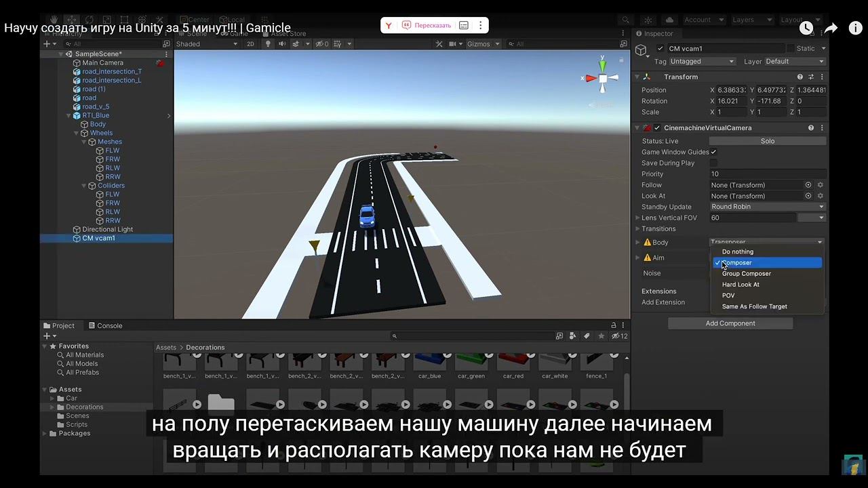Select road_v_5 in Hierarchy
Image resolution: width=868 pixels, height=488 pixels.
pyautogui.click(x=96, y=106)
